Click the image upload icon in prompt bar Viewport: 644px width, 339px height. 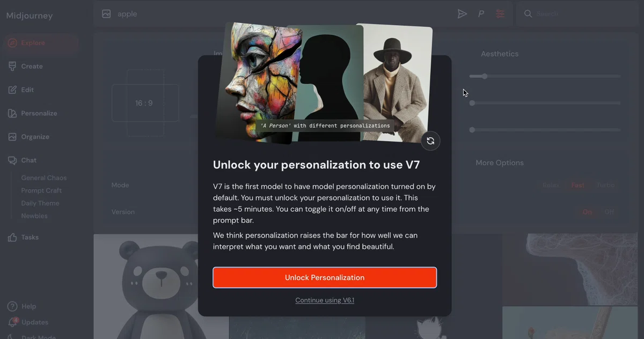(106, 14)
